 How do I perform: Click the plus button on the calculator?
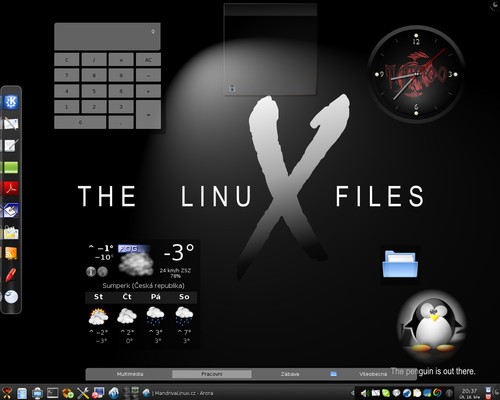pos(148,91)
